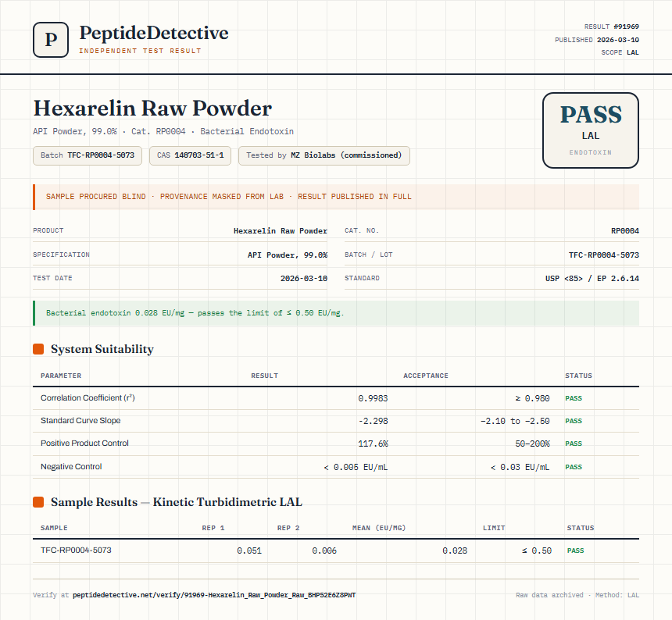The height and width of the screenshot is (620, 672).
Task: Click the Correlation Coefficient (r²) row label
Action: tap(88, 397)
